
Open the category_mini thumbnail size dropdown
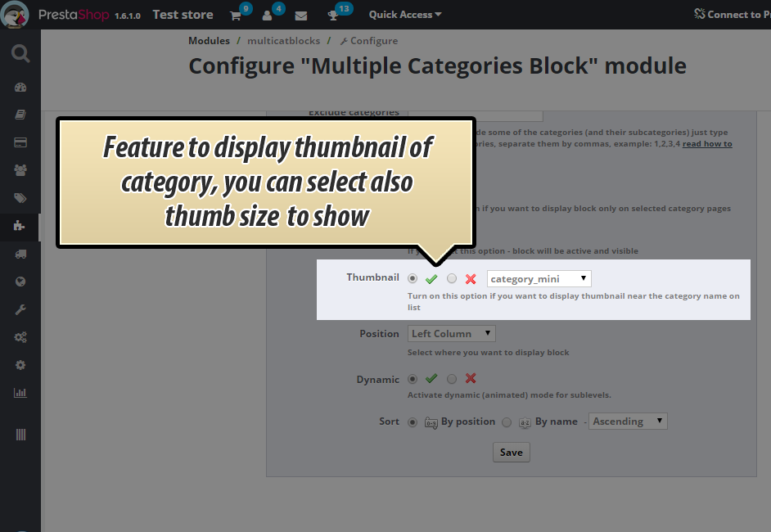pos(539,279)
